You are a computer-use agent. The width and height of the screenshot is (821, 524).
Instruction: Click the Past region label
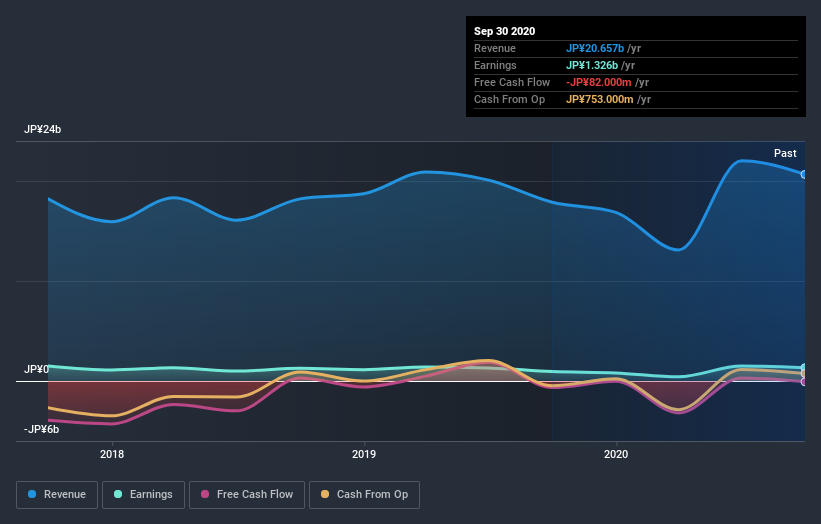(785, 153)
